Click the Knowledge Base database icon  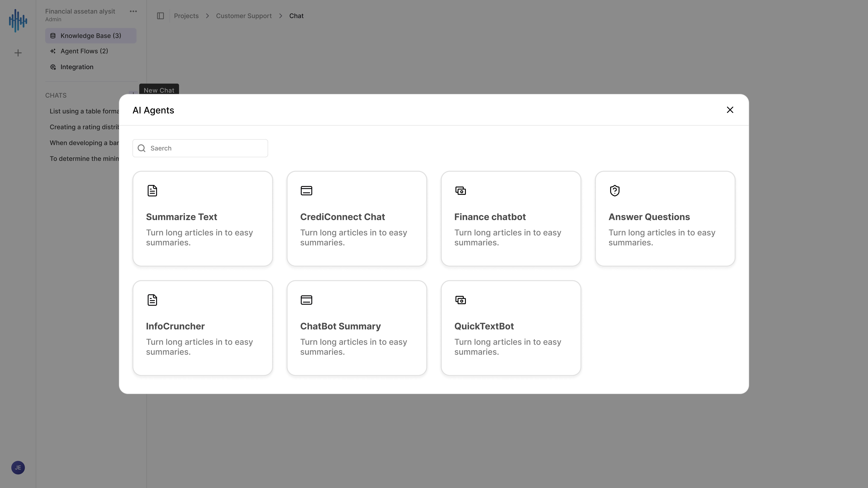[x=53, y=36]
